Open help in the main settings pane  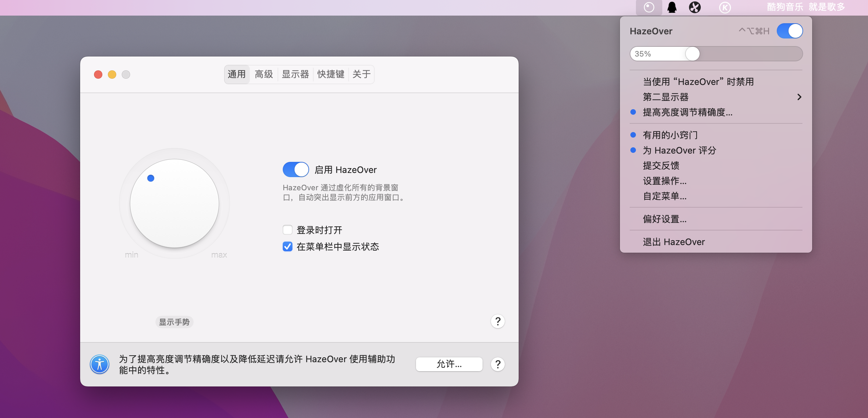coord(497,321)
